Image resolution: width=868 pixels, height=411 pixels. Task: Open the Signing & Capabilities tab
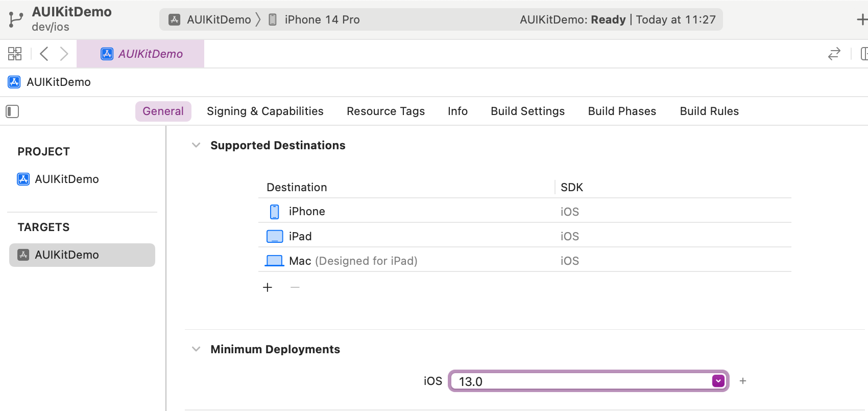tap(265, 111)
